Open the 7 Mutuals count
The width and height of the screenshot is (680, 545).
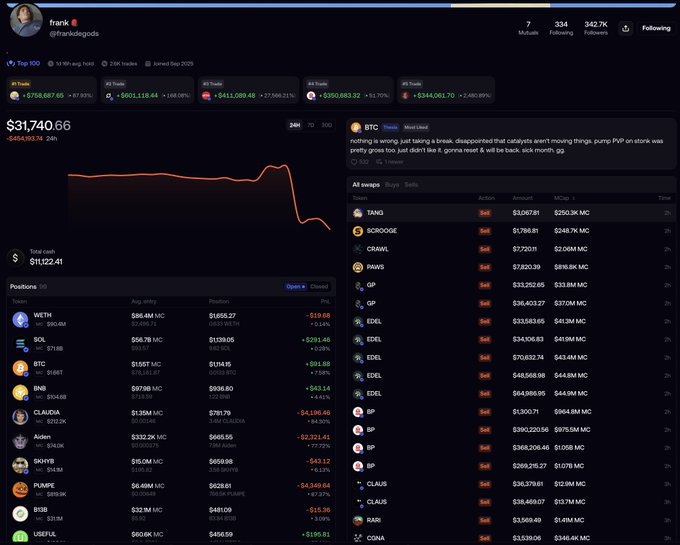point(528,28)
